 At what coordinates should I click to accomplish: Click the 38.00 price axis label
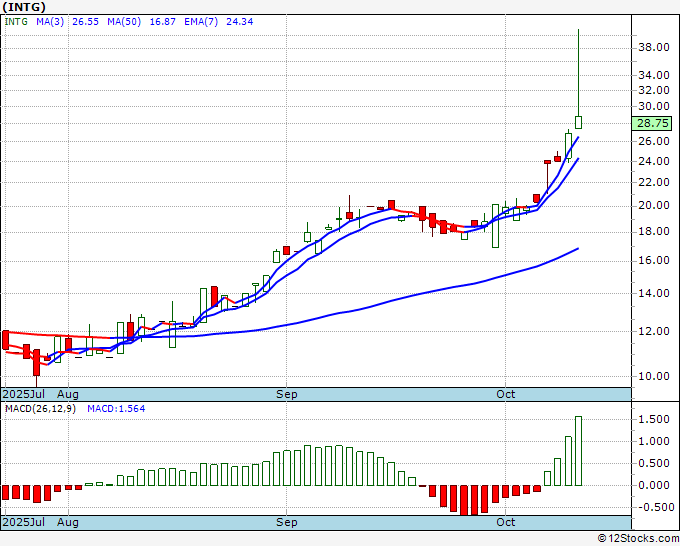click(654, 47)
